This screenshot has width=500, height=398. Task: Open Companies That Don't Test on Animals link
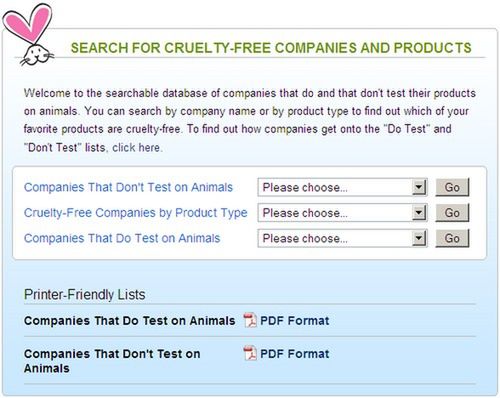pos(128,187)
